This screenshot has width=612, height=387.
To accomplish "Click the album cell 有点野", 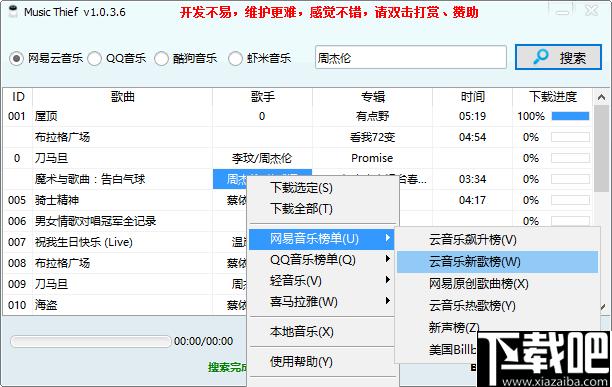I will (x=372, y=116).
